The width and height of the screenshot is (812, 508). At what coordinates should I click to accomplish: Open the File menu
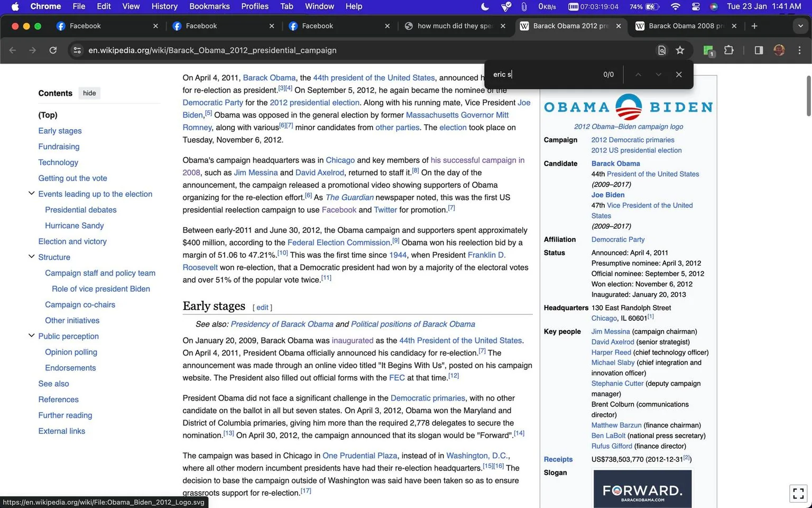(79, 6)
